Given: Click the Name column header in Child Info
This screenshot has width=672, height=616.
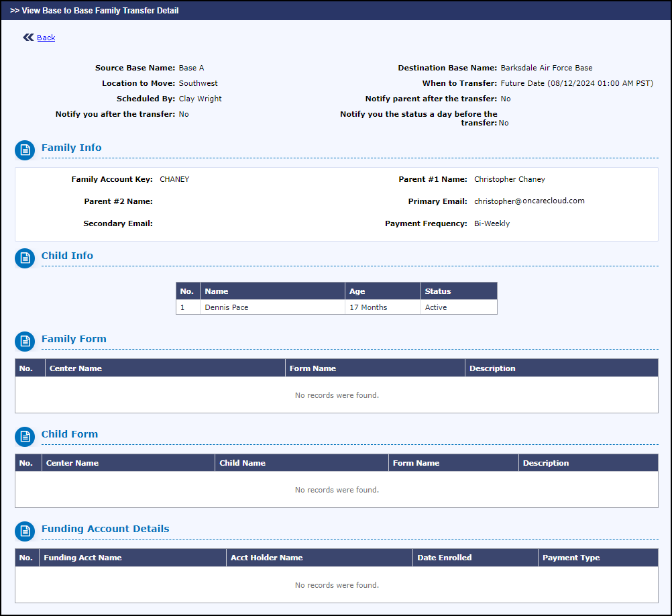Looking at the screenshot, I should pos(272,291).
